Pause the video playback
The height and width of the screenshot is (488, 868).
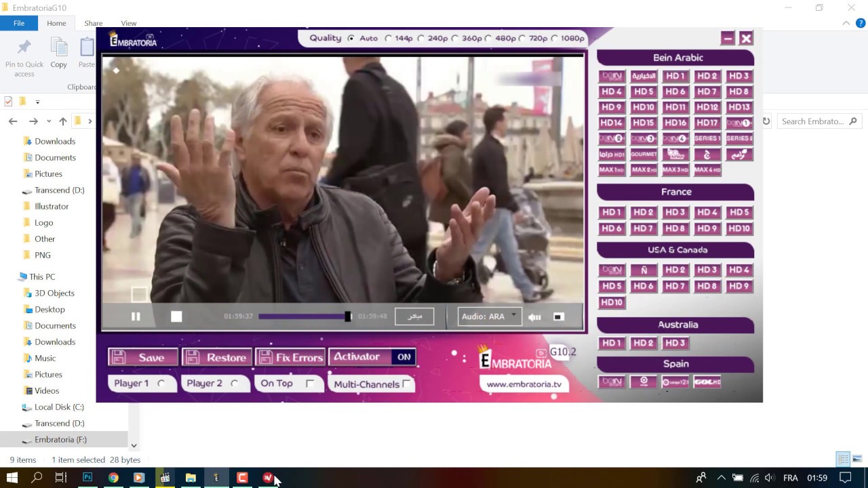[x=136, y=317]
